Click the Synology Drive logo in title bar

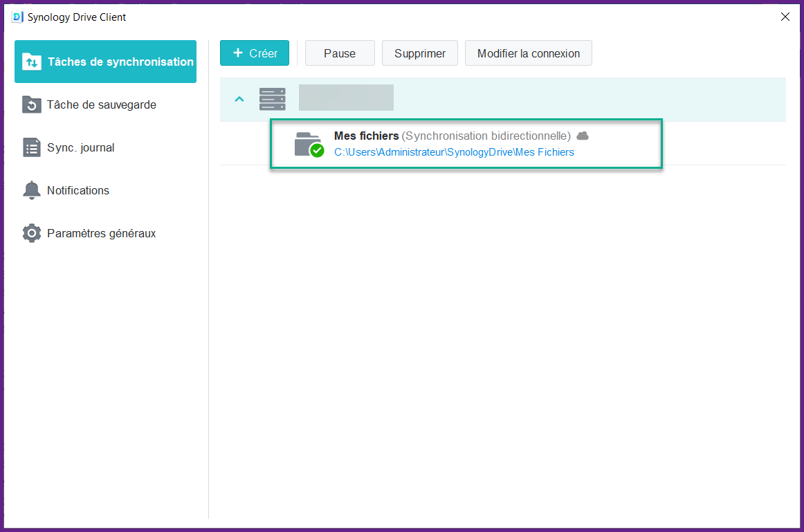click(18, 17)
